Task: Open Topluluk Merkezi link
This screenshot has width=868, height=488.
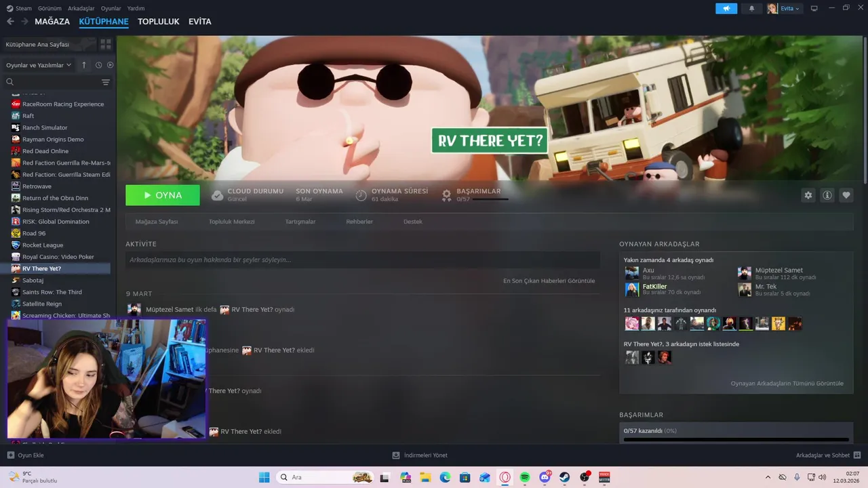Action: tap(232, 222)
